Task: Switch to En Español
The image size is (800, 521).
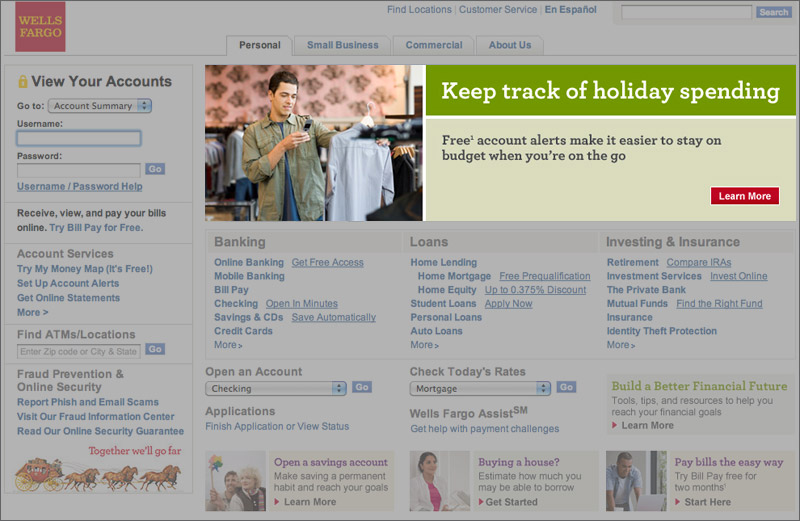Action: [570, 10]
